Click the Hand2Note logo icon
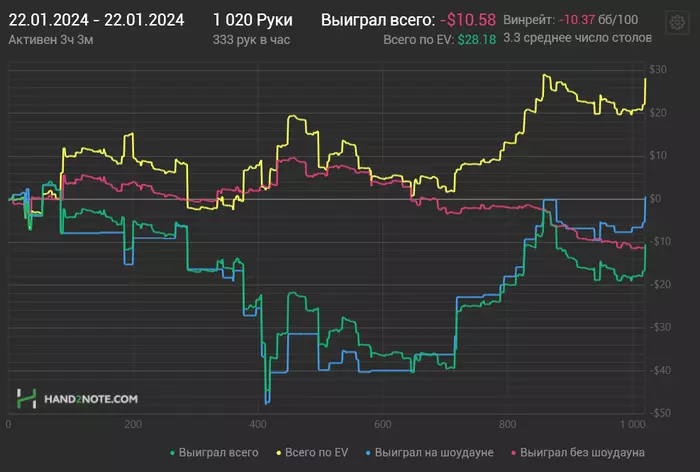The height and width of the screenshot is (472, 700). tap(27, 398)
